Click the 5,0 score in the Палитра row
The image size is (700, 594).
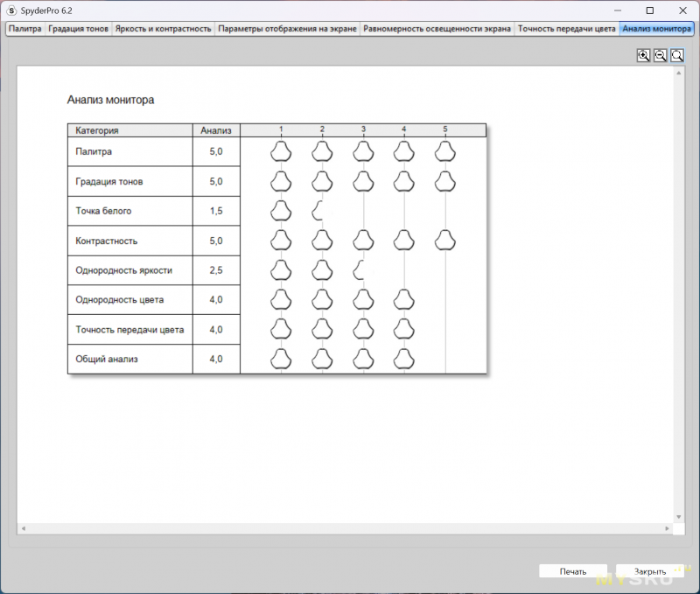[216, 151]
